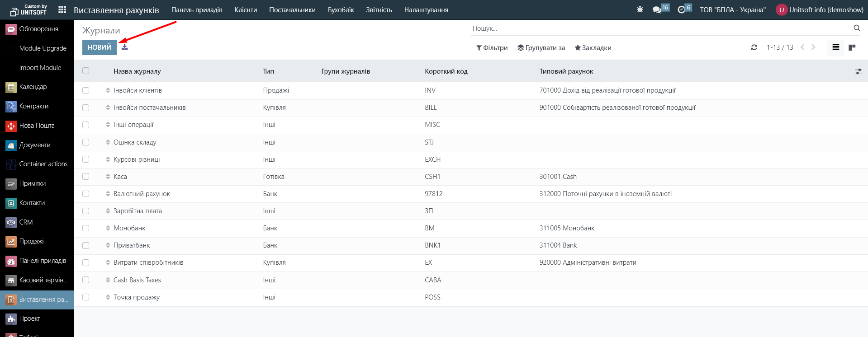The width and height of the screenshot is (868, 337).
Task: Open the Групувати за dropdown
Action: (x=541, y=48)
